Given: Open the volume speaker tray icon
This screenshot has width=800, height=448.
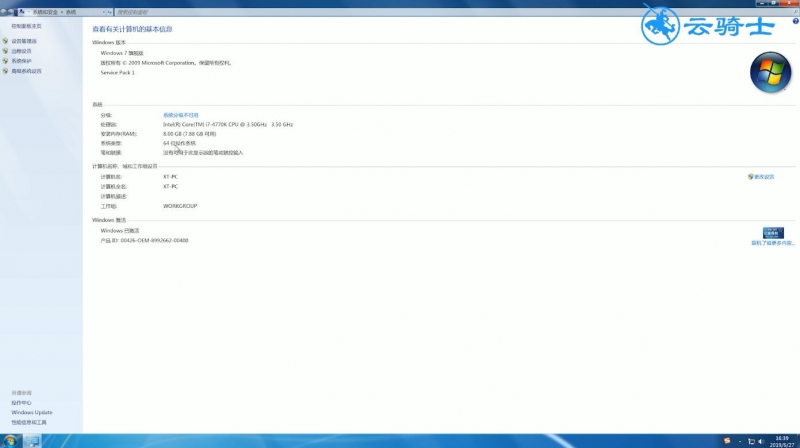Looking at the screenshot, I should coord(761,441).
